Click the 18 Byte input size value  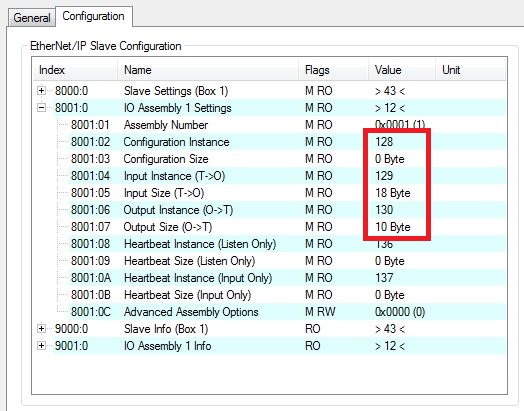[393, 193]
